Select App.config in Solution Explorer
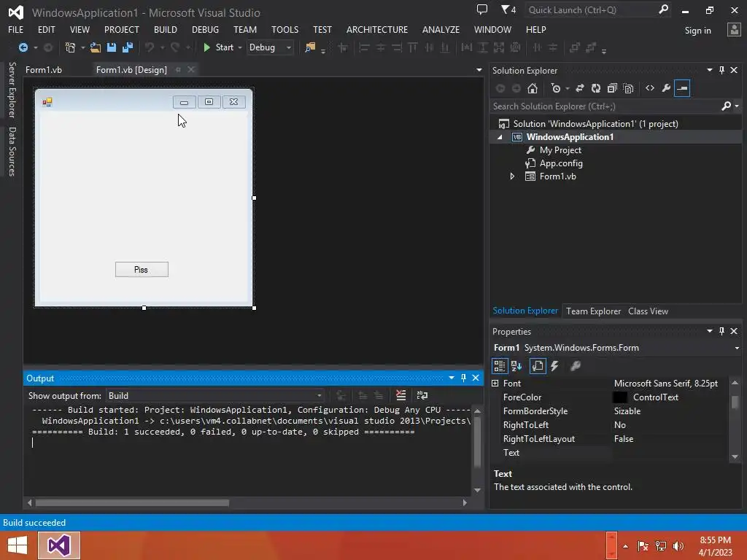747x560 pixels. (x=561, y=163)
